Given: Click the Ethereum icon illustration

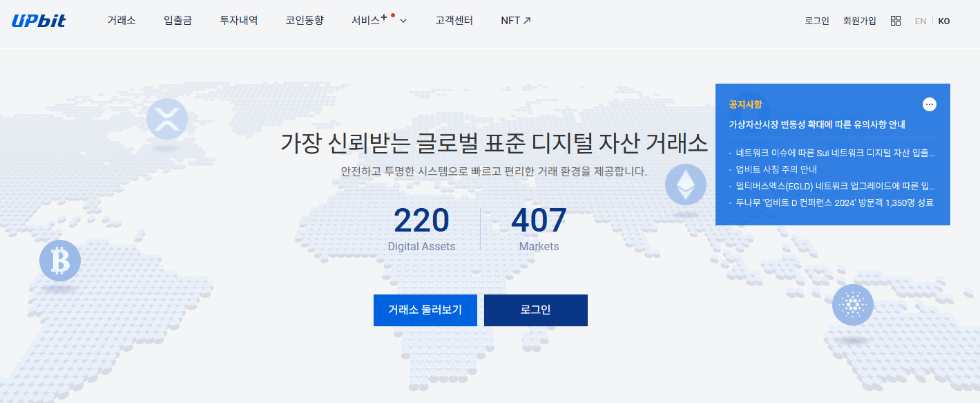Looking at the screenshot, I should coord(684,185).
